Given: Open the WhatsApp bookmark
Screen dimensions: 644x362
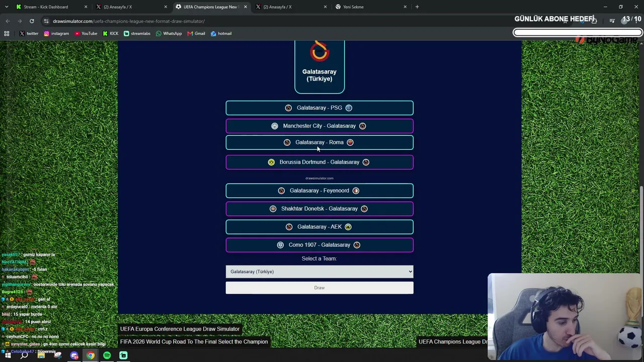Looking at the screenshot, I should click(169, 34).
